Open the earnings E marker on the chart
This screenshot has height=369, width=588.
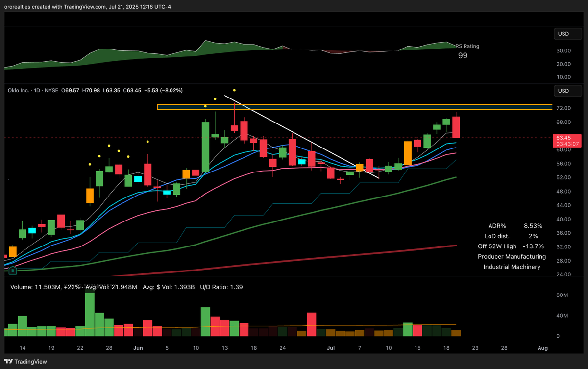click(x=12, y=270)
